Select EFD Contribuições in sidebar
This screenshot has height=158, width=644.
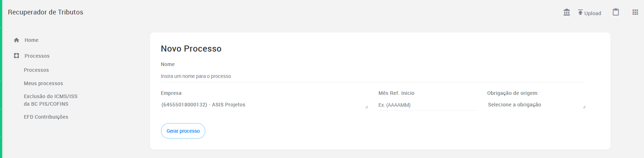pyautogui.click(x=46, y=117)
